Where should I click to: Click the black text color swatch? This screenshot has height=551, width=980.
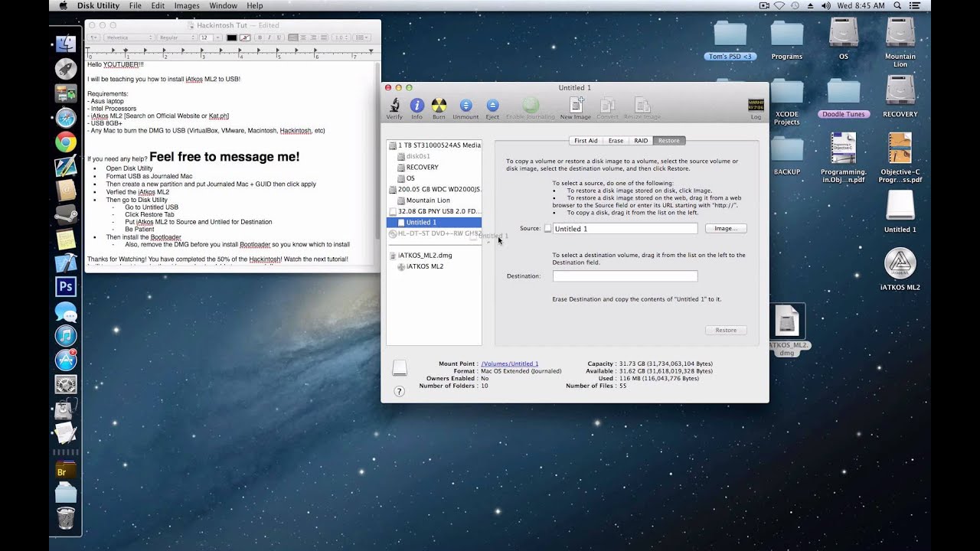pos(231,37)
